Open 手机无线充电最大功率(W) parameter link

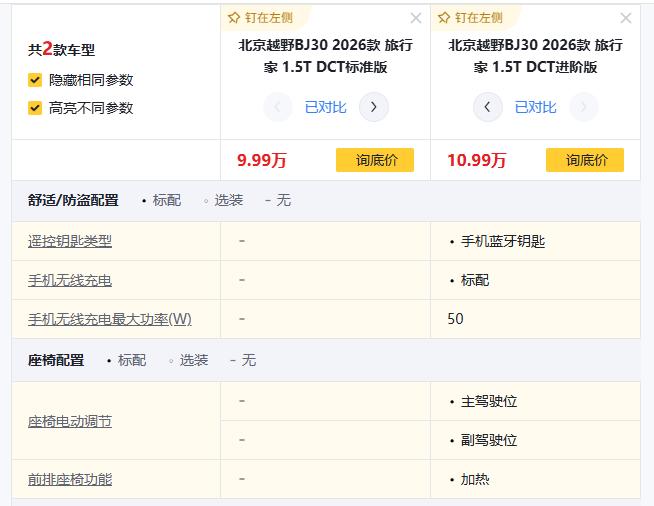[110, 319]
